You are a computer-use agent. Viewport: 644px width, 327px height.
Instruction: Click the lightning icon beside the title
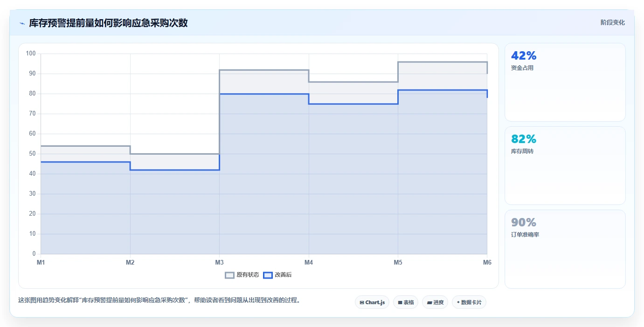coord(22,23)
